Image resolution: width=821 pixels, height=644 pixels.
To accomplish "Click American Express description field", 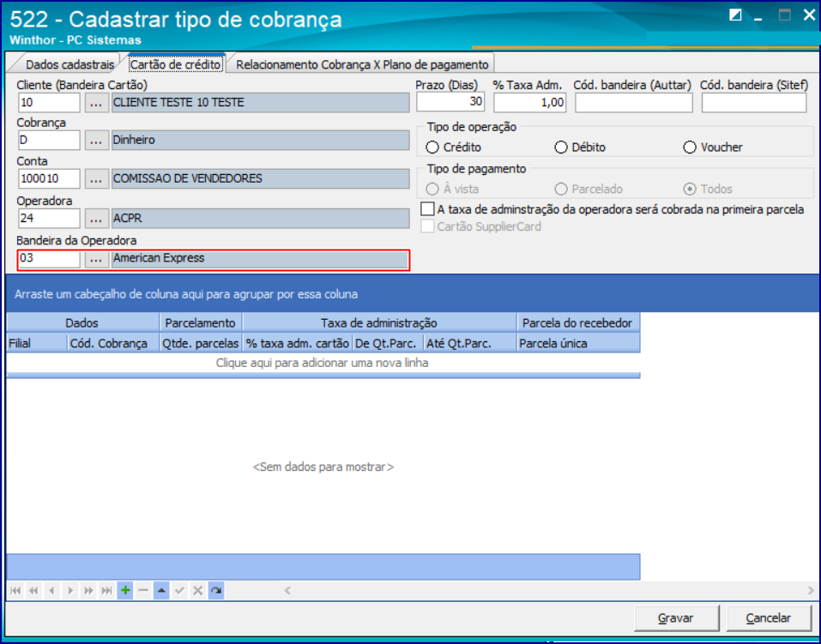I will 260,259.
